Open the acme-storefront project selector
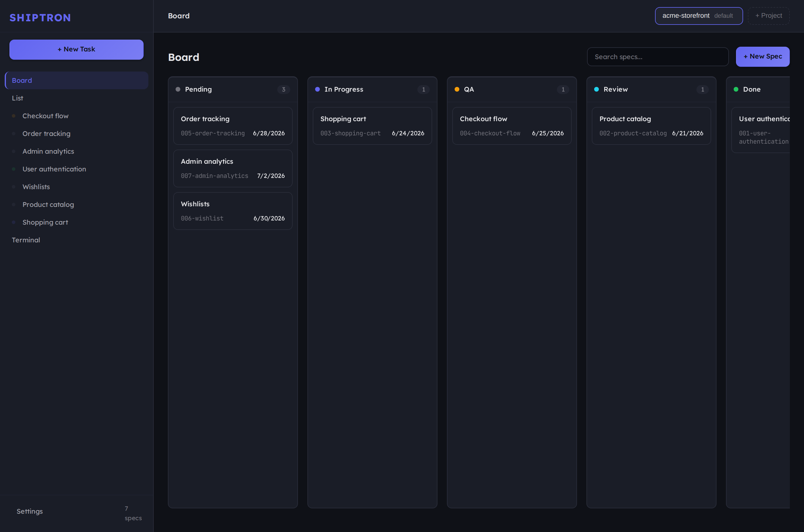The width and height of the screenshot is (804, 532). point(699,16)
